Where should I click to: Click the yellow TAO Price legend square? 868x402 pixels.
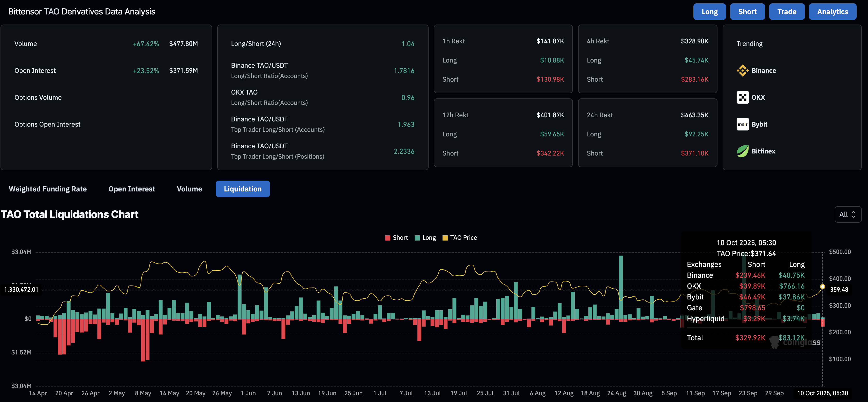coord(445,238)
